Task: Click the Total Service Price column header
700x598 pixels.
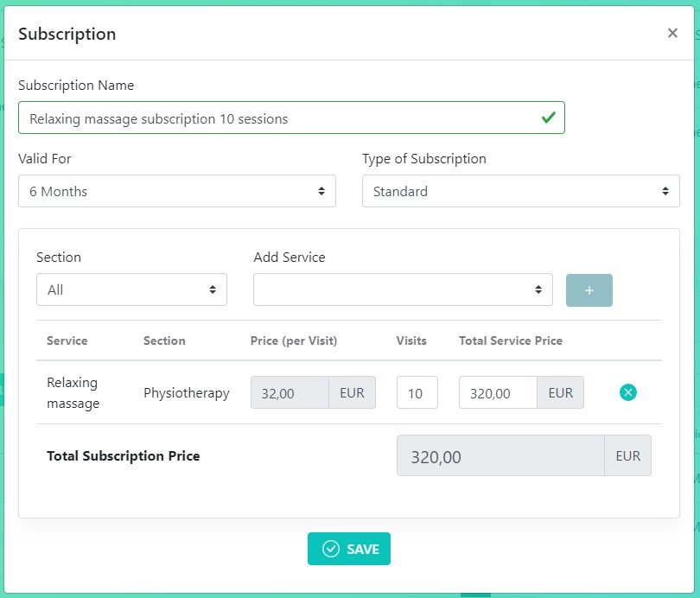Action: [x=511, y=340]
